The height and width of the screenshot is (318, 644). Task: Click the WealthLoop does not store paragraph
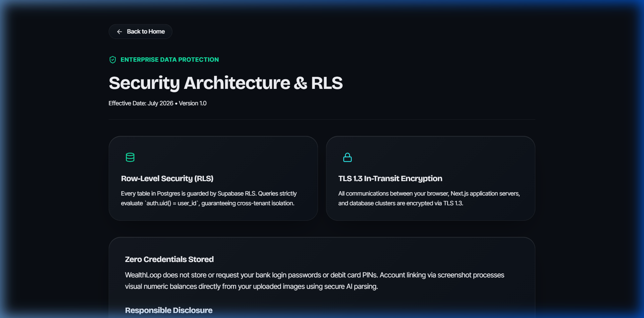315,281
